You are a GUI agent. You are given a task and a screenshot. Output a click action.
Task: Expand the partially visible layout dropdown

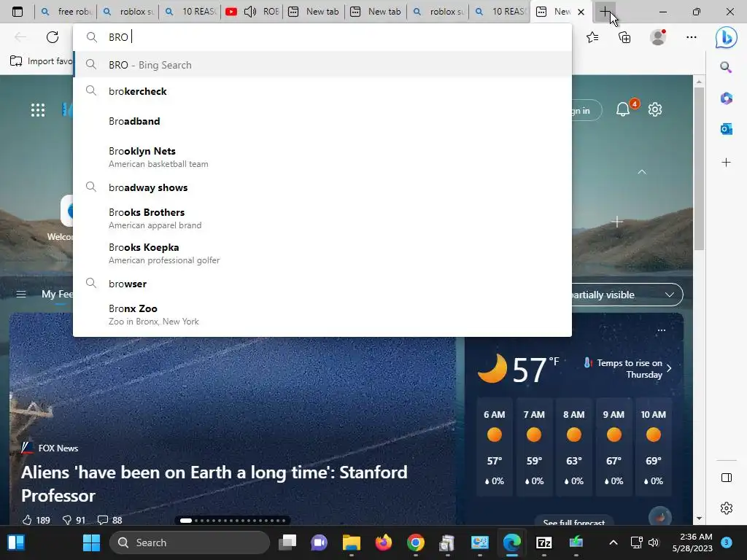(x=670, y=295)
